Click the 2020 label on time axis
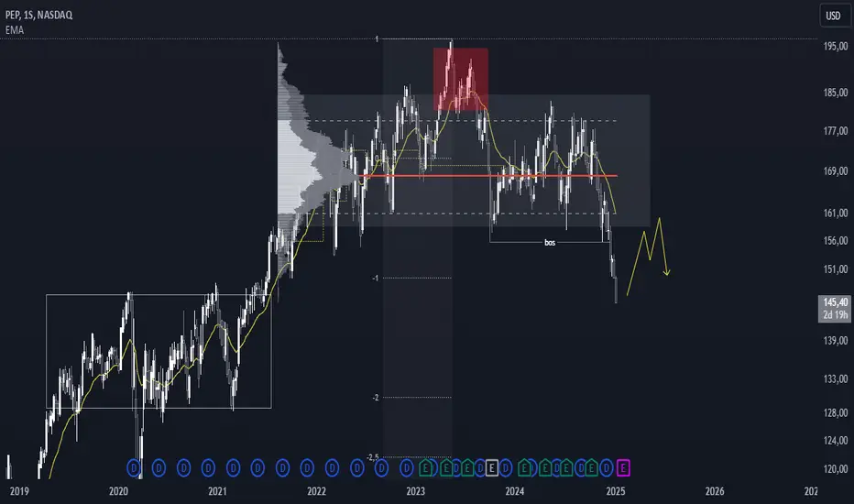The height and width of the screenshot is (504, 854). click(x=118, y=491)
